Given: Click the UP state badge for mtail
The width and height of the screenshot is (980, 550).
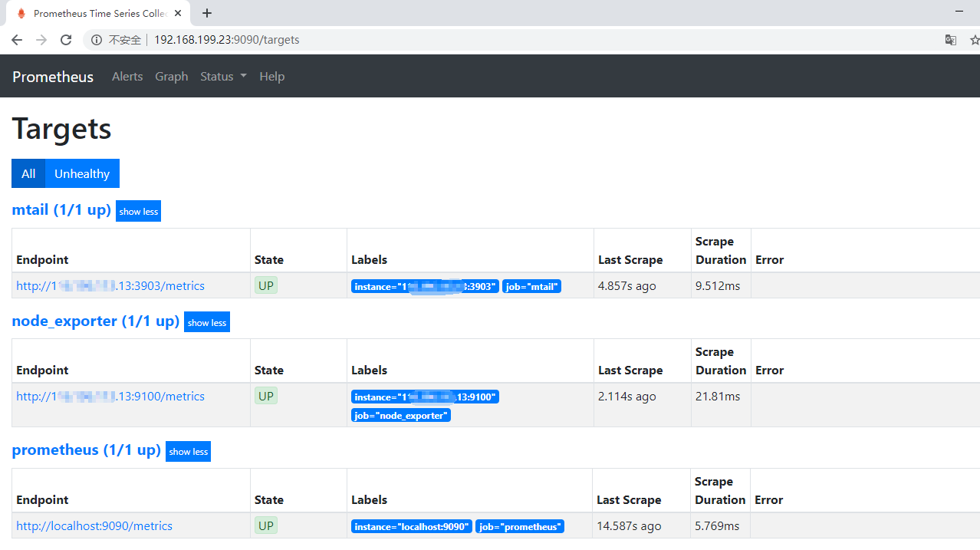Looking at the screenshot, I should (266, 285).
